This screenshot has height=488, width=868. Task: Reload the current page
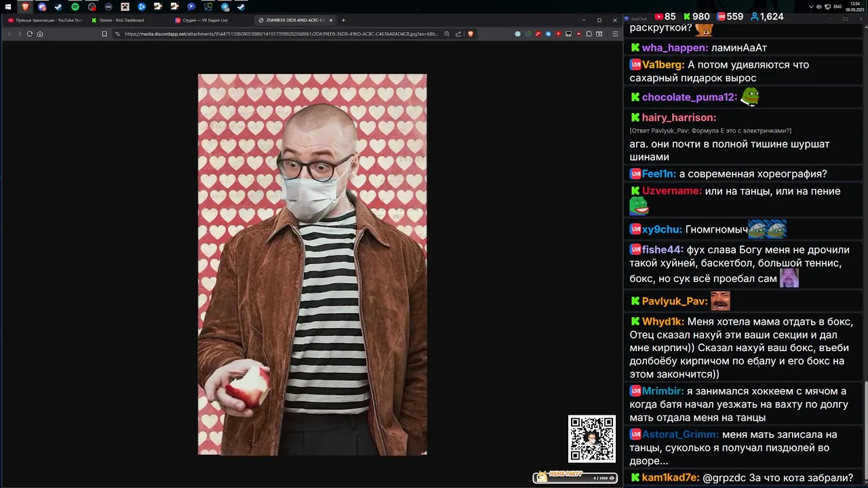coord(29,34)
